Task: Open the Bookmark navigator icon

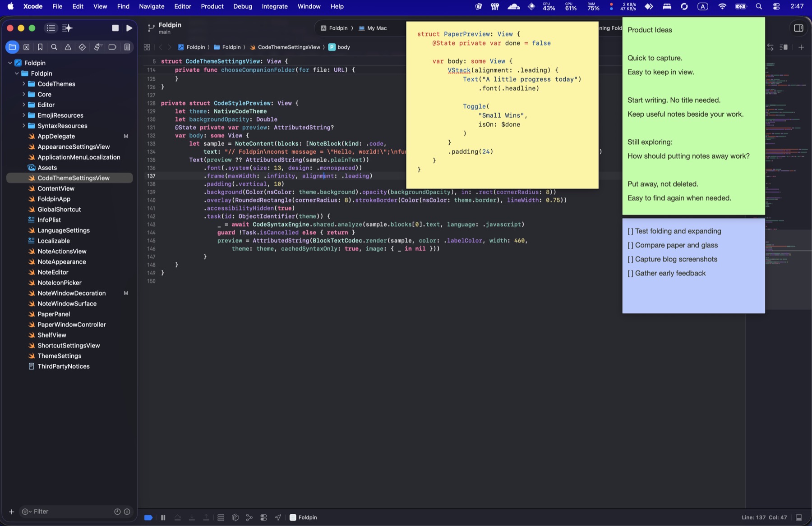Action: click(x=40, y=47)
